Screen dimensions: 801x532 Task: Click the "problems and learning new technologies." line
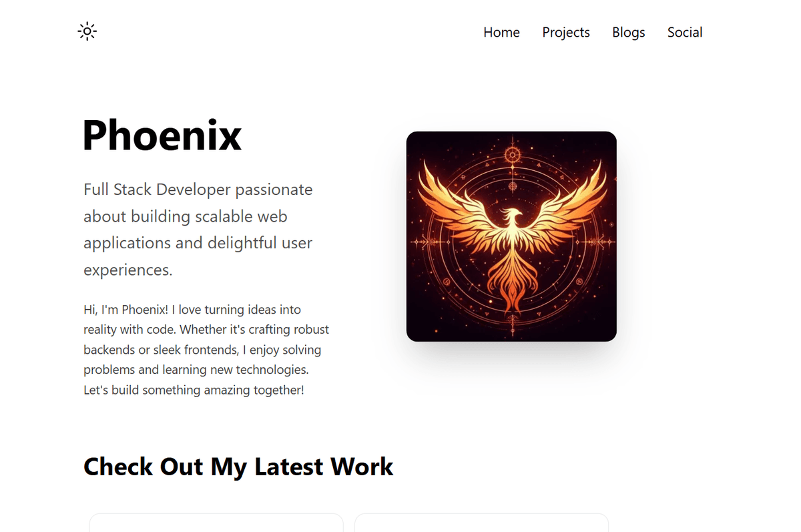[x=196, y=370]
